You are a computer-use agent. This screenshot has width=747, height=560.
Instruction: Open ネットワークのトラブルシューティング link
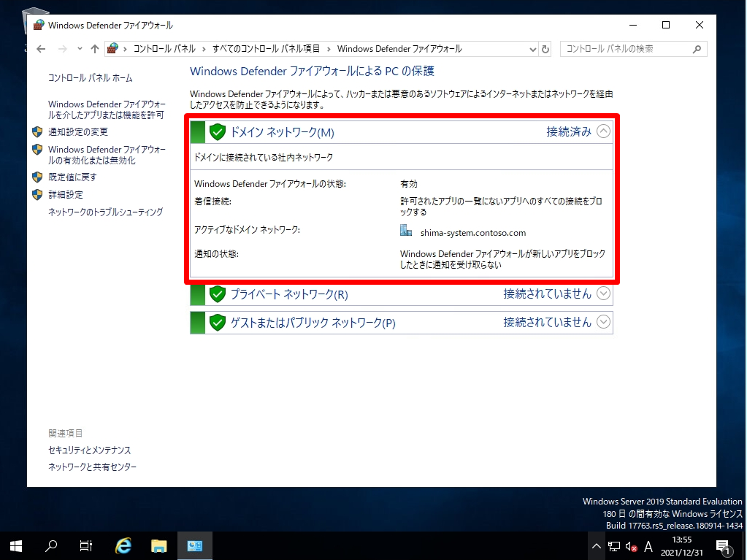click(106, 212)
